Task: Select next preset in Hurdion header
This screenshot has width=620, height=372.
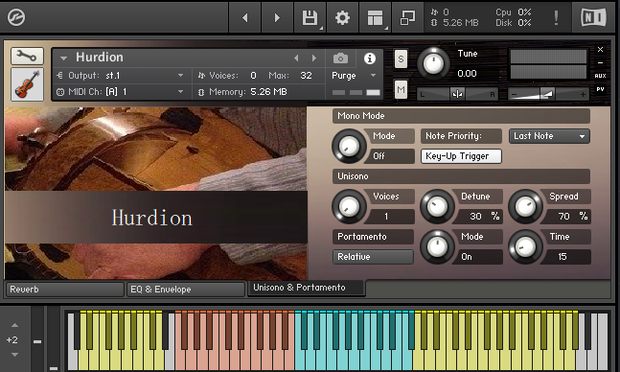Action: [x=314, y=58]
